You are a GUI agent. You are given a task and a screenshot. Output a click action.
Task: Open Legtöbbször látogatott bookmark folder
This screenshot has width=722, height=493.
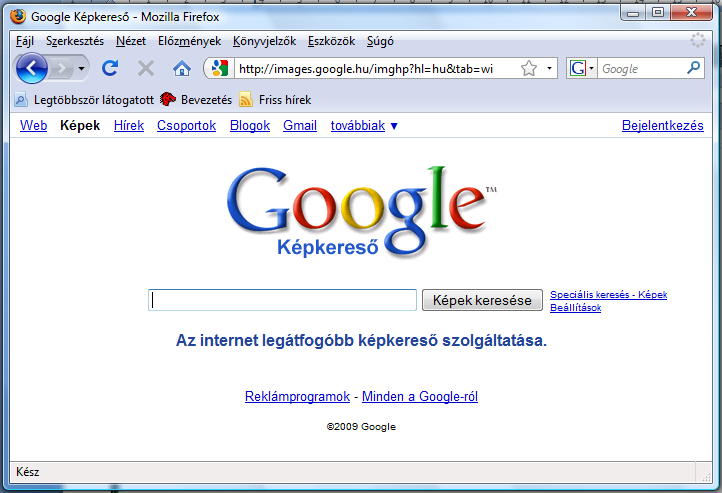click(x=85, y=99)
